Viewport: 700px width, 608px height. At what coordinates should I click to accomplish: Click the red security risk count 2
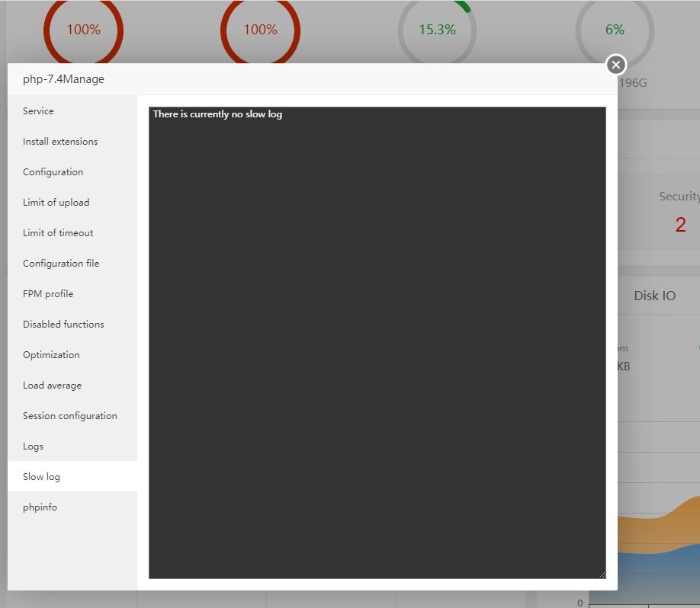pos(680,225)
